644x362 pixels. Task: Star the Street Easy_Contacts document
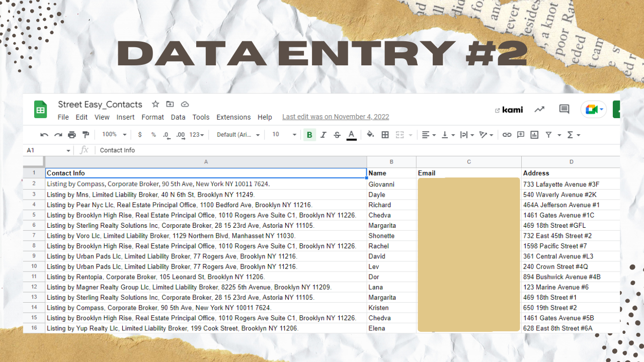click(x=155, y=104)
